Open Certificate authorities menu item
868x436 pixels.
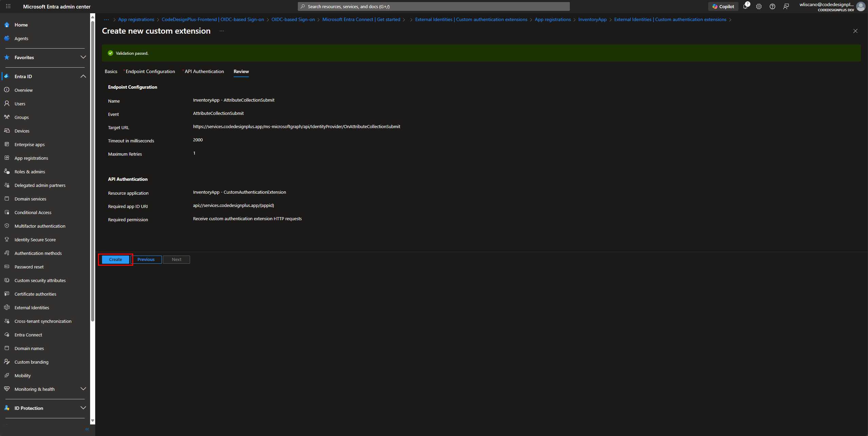tap(35, 294)
